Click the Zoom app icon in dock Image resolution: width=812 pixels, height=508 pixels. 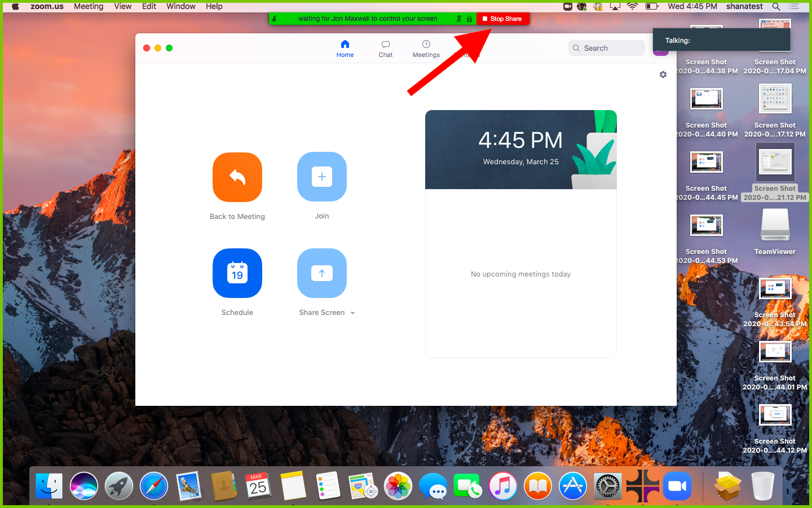677,486
